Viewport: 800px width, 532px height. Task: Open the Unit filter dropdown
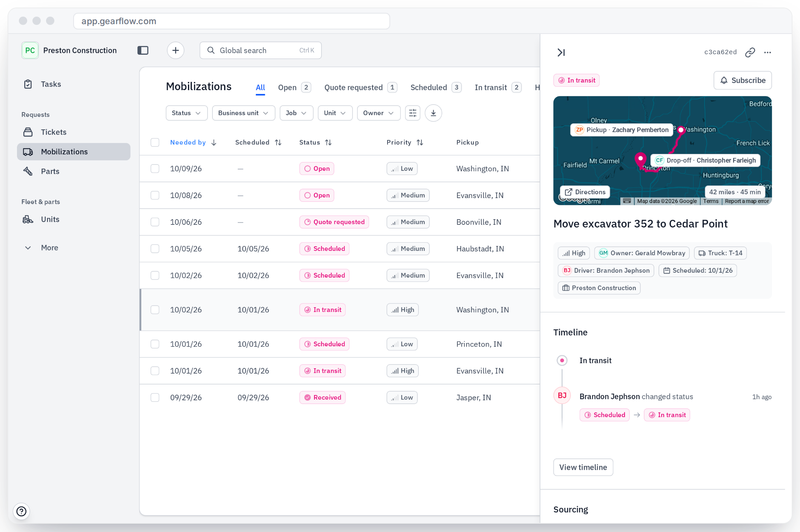coord(335,113)
